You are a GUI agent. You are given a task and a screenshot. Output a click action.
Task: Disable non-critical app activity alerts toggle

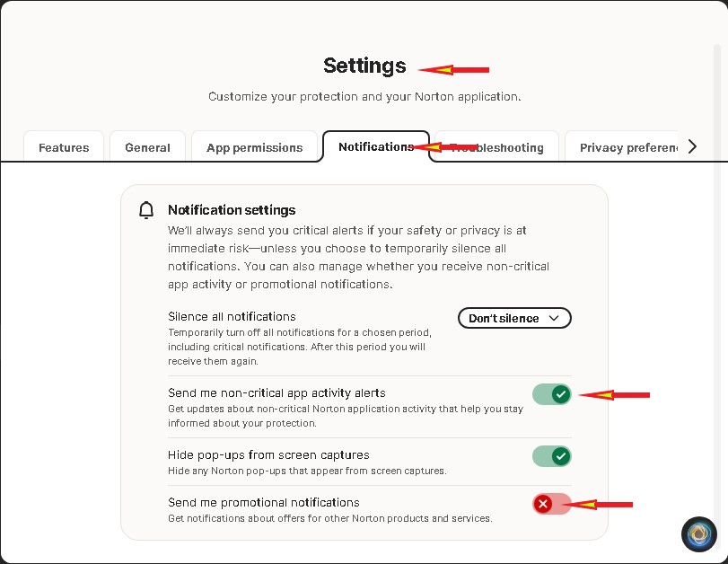[551, 394]
